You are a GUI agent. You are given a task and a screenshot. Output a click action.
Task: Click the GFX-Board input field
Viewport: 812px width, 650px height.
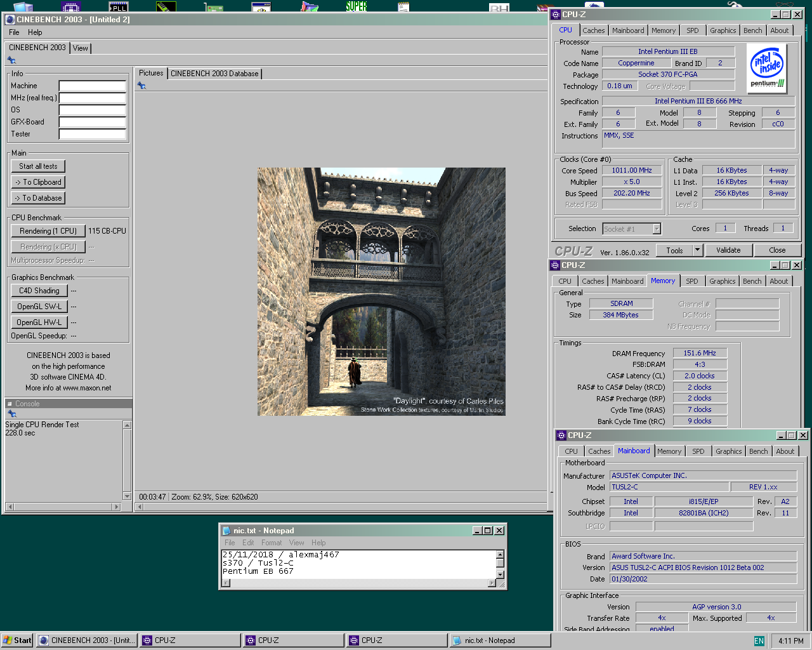click(93, 122)
